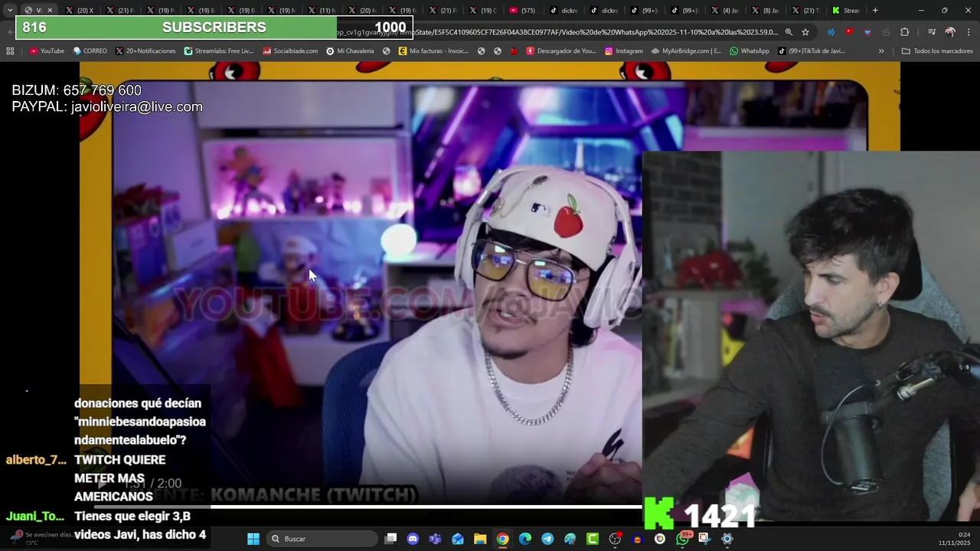Bookmark this page with the star icon
This screenshot has width=980, height=551.
805,32
